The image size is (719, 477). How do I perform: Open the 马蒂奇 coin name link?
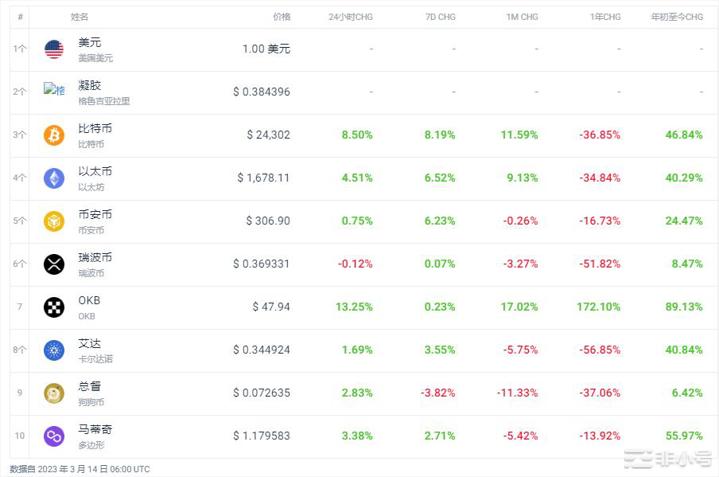pos(95,429)
